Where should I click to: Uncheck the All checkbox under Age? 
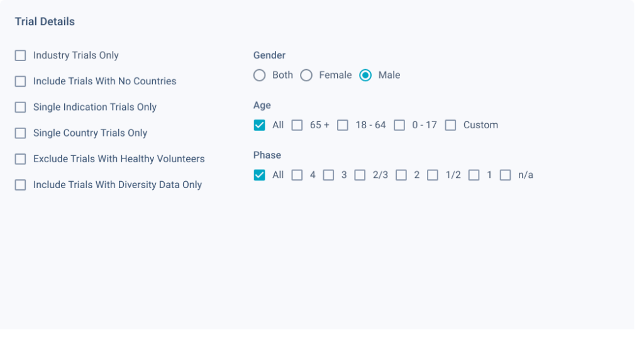click(259, 125)
